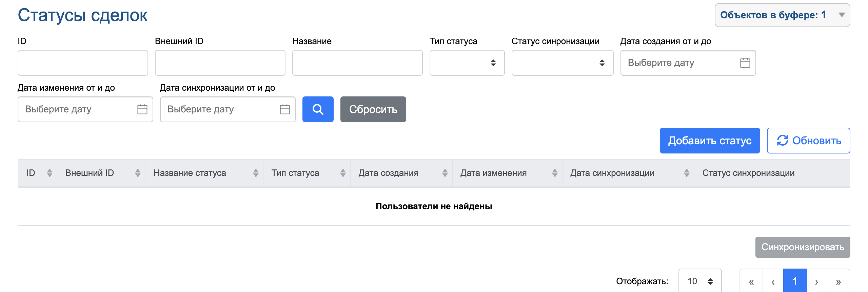
Task: Sort by Внешний ID column arrows
Action: click(x=138, y=173)
